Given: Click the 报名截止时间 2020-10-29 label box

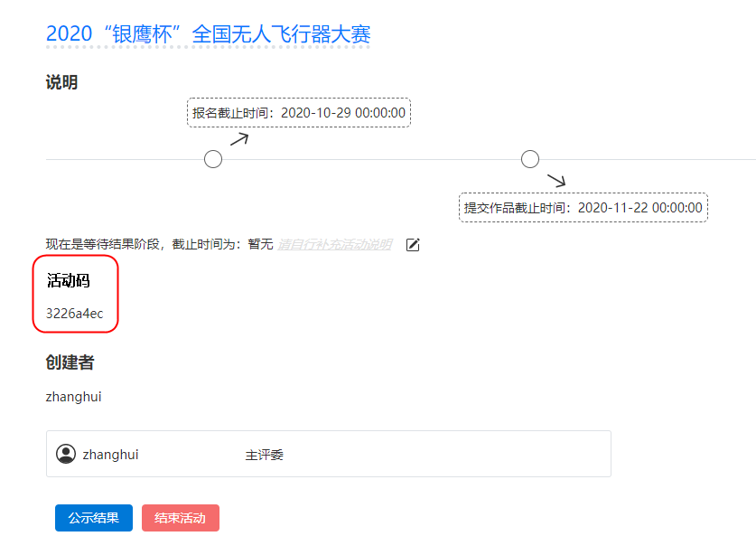Looking at the screenshot, I should tap(299, 112).
